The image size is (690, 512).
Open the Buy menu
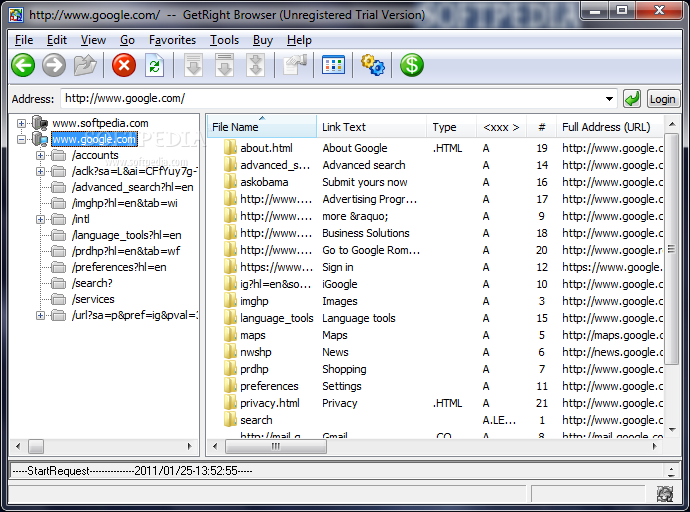(x=263, y=40)
